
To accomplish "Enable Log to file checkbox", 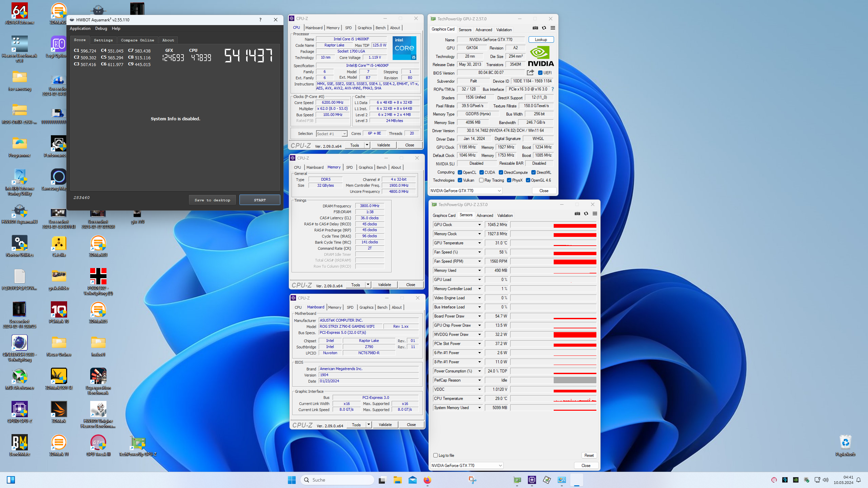I will 436,455.
